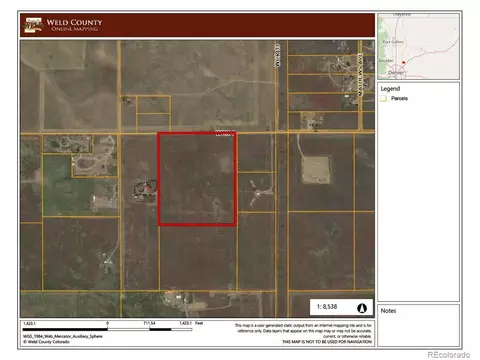
Task: Click the 'WGS_1984_Web_Mercator_Auxiliary_Sphere' projection text
Action: (63, 336)
